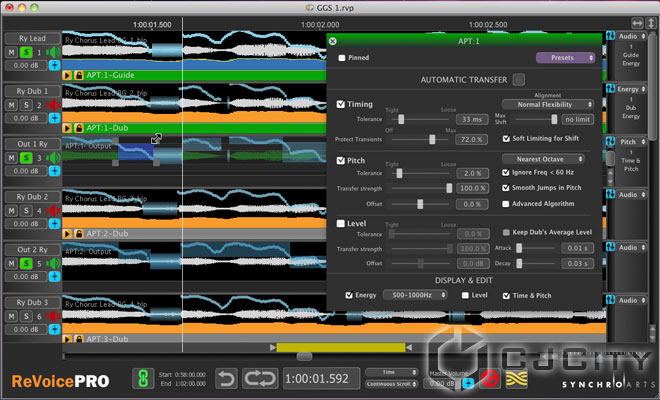Open the Nearest Octave dropdown
This screenshot has width=660, height=400.
click(x=543, y=159)
